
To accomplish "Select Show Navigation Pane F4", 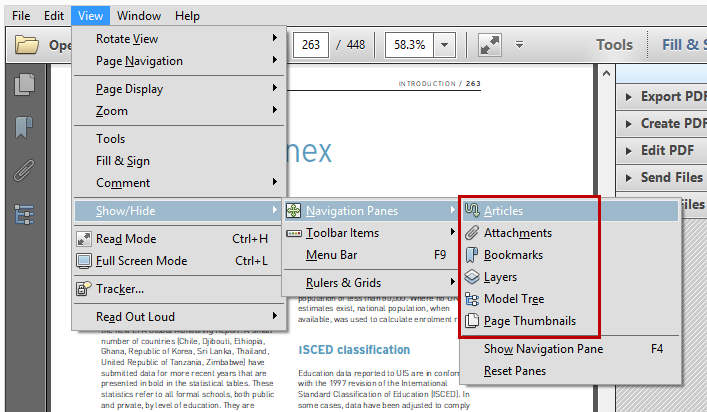I will [570, 349].
